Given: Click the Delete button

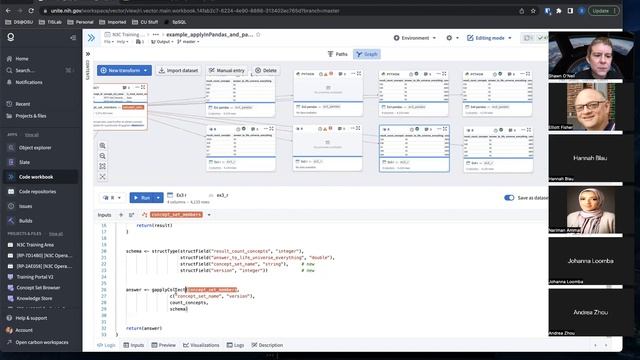Looking at the screenshot, I should (266, 71).
